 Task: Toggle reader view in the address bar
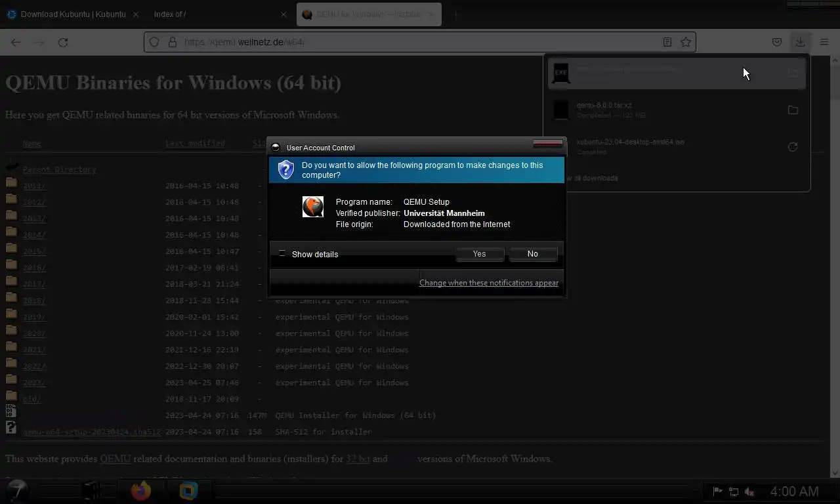click(x=667, y=42)
